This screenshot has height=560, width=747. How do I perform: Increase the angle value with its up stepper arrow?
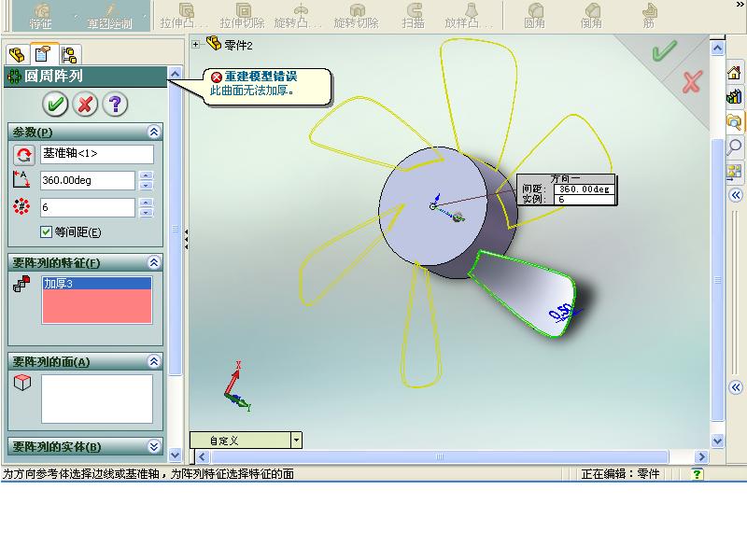coord(147,175)
